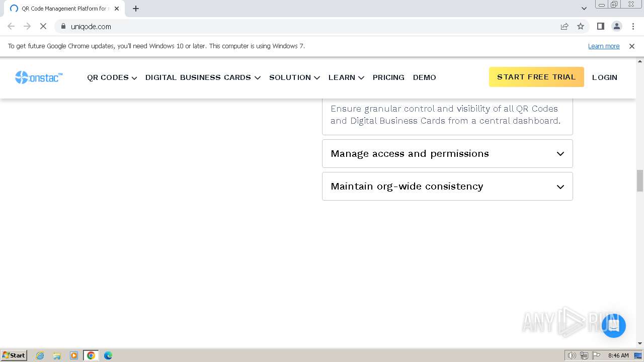
Task: Open Windows Media Player from taskbar
Action: (x=74, y=355)
